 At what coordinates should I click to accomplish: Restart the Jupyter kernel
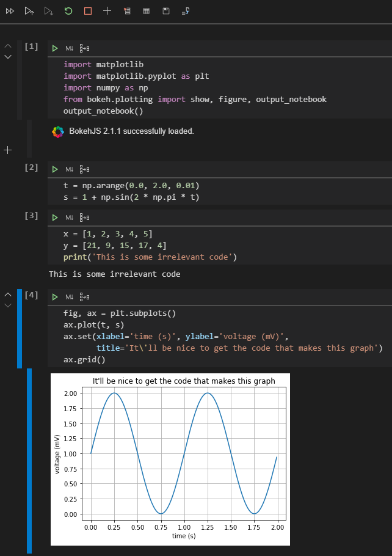click(x=68, y=11)
